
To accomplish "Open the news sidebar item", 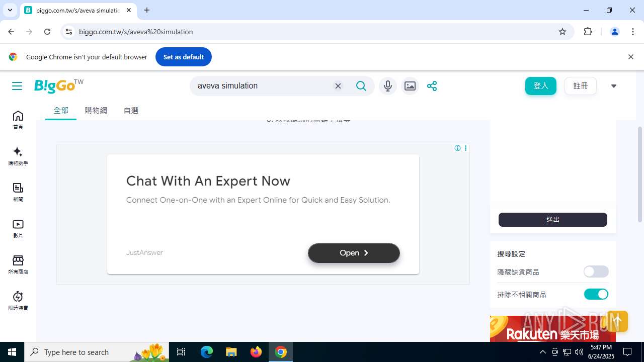I will pyautogui.click(x=18, y=193).
